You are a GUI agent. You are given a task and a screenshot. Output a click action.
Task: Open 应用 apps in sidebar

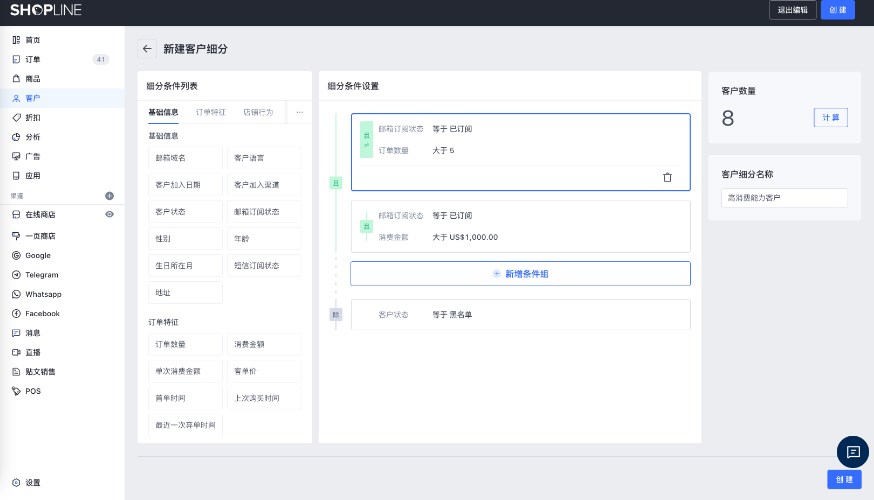point(32,176)
